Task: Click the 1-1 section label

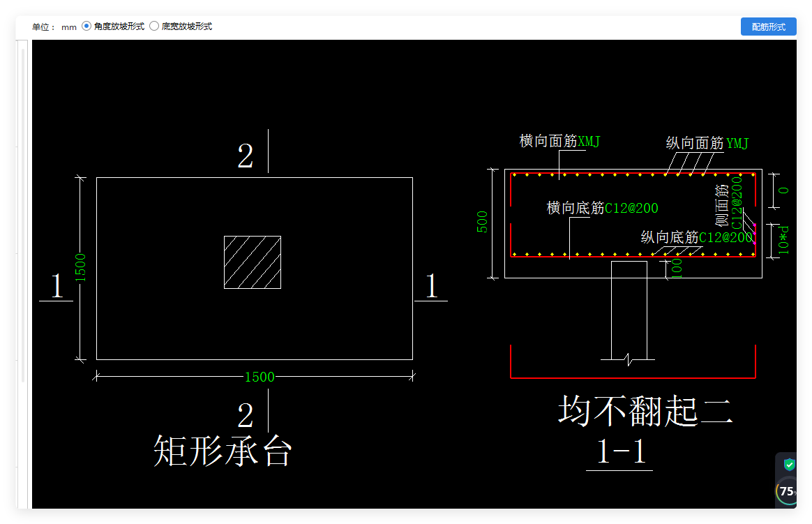Action: 620,451
